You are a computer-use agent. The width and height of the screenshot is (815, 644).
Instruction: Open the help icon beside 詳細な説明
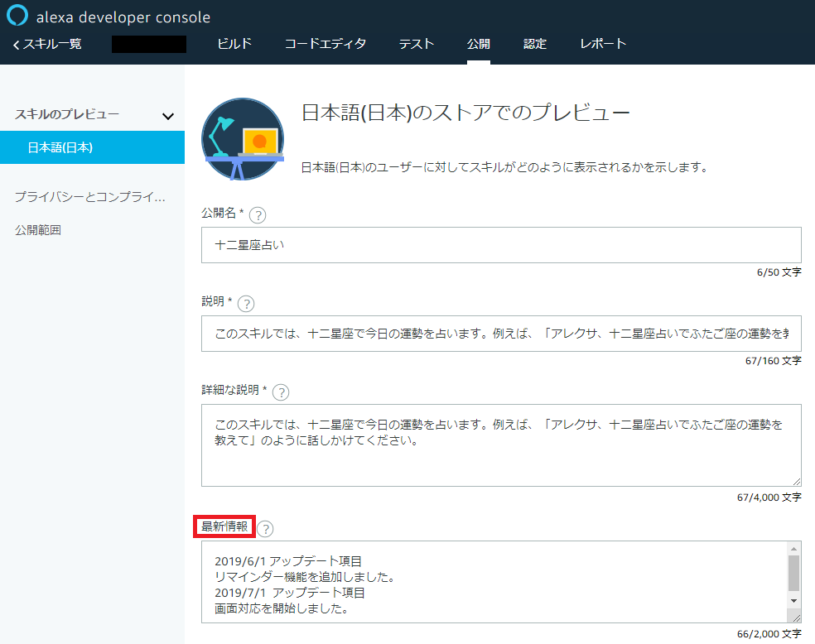pos(281,392)
